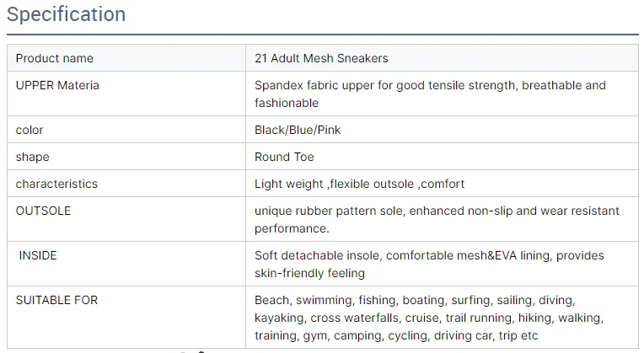
Task: Click the word "performance." in the outsole description
Action: (292, 228)
